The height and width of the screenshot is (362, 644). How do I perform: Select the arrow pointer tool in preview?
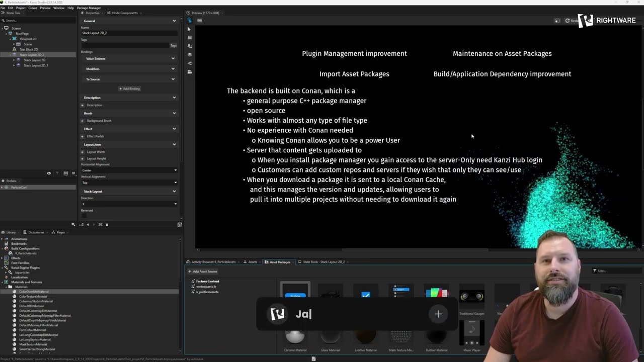pyautogui.click(x=189, y=29)
